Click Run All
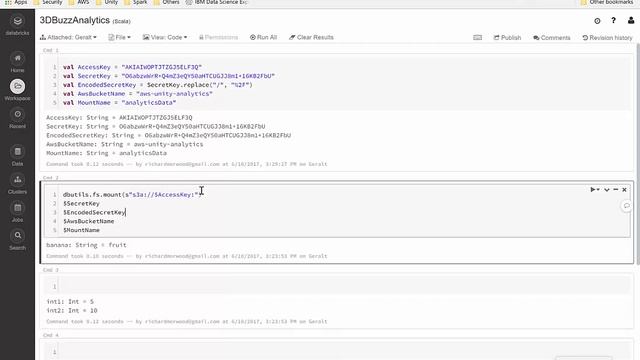Image resolution: width=640 pixels, height=360 pixels. 263,37
